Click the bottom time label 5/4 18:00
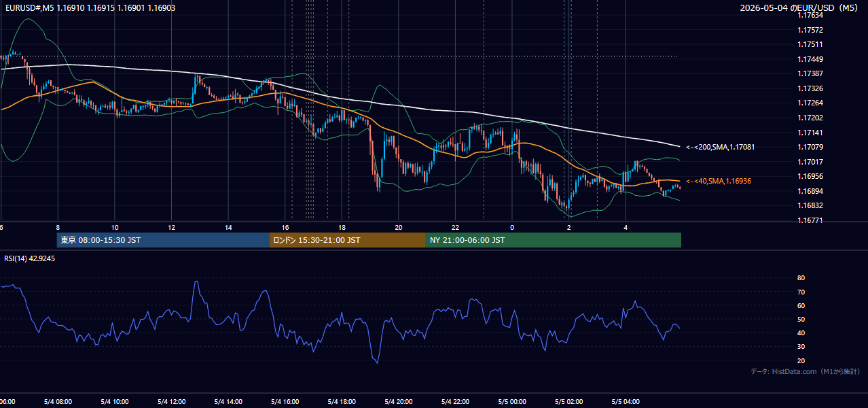868x408 pixels. pos(341,402)
